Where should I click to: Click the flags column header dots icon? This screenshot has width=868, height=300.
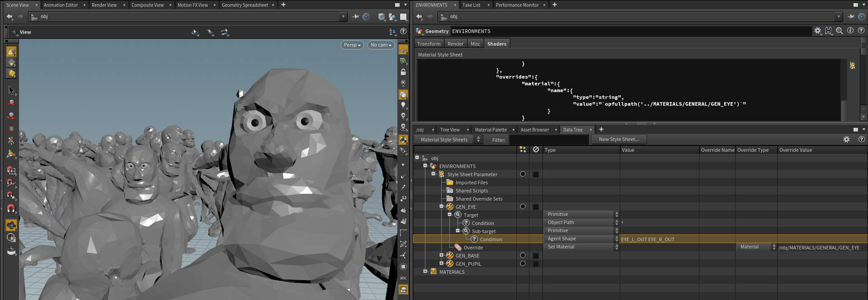[x=523, y=150]
